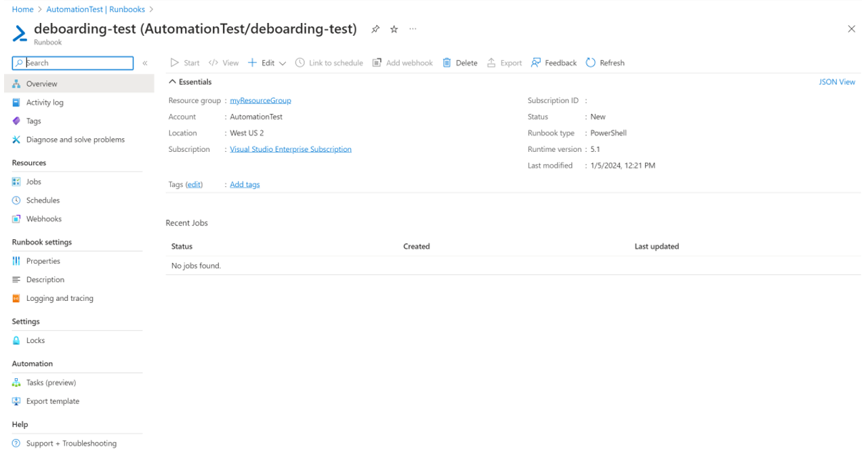Click the Export upload icon
The height and width of the screenshot is (450, 868).
click(492, 62)
